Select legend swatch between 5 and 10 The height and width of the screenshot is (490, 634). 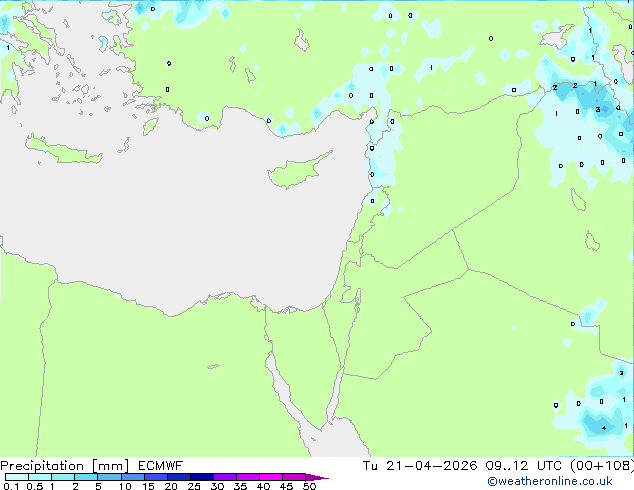[x=109, y=477]
